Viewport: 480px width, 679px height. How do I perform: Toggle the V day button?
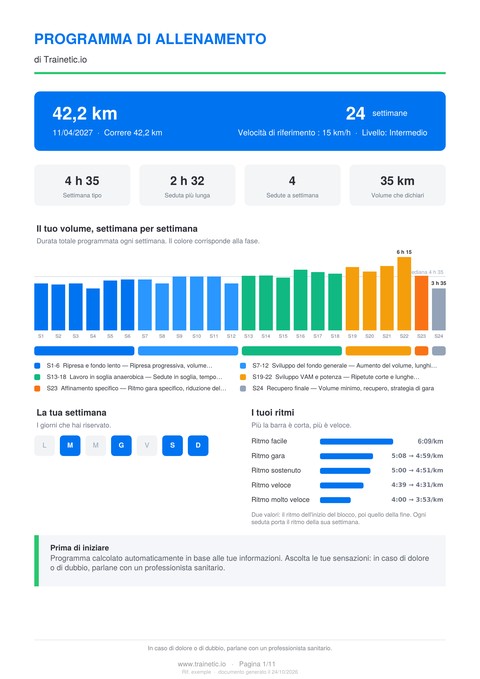point(147,446)
